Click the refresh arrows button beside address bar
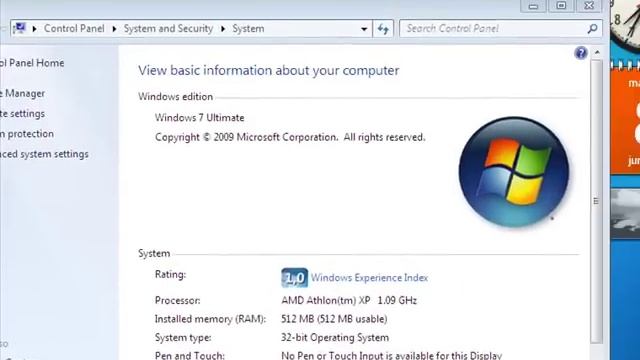The height and width of the screenshot is (360, 640). click(x=383, y=29)
